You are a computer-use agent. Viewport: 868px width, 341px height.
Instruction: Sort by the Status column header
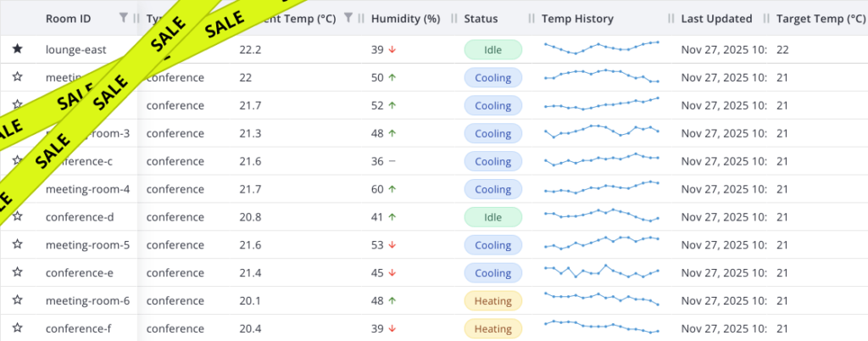coord(481,18)
